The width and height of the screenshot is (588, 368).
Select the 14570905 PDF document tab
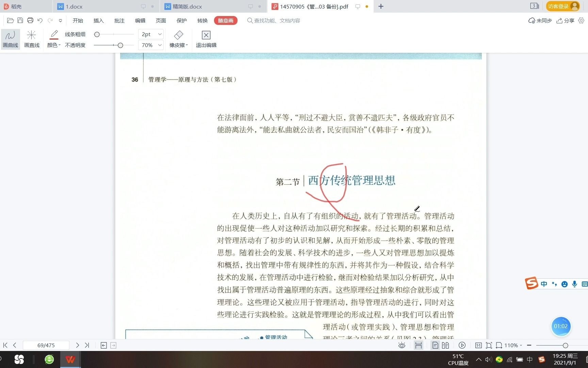(320, 6)
